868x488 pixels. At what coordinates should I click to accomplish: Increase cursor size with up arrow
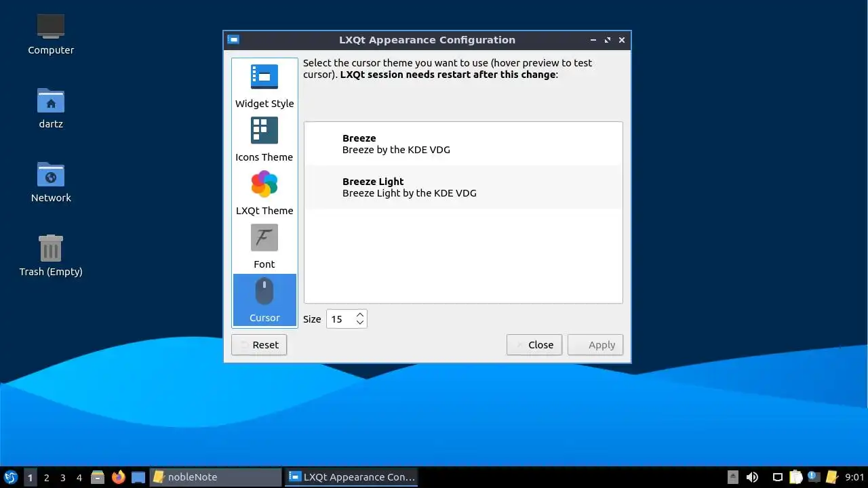[360, 314]
